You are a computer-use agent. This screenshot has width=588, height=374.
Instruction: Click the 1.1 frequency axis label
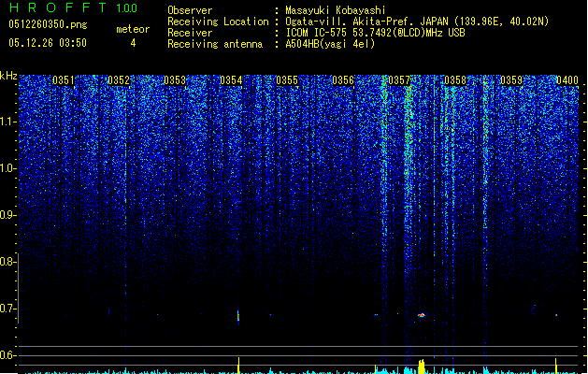[x=8, y=122]
